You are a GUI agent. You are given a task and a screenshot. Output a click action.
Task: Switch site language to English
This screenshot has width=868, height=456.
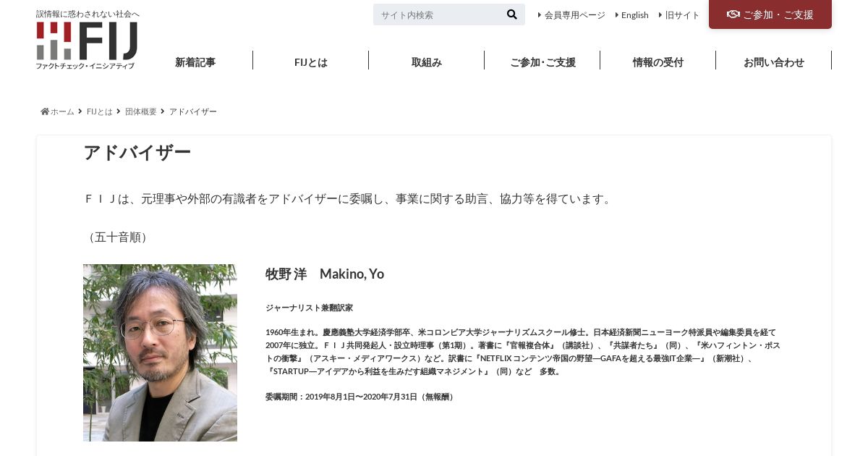[634, 15]
